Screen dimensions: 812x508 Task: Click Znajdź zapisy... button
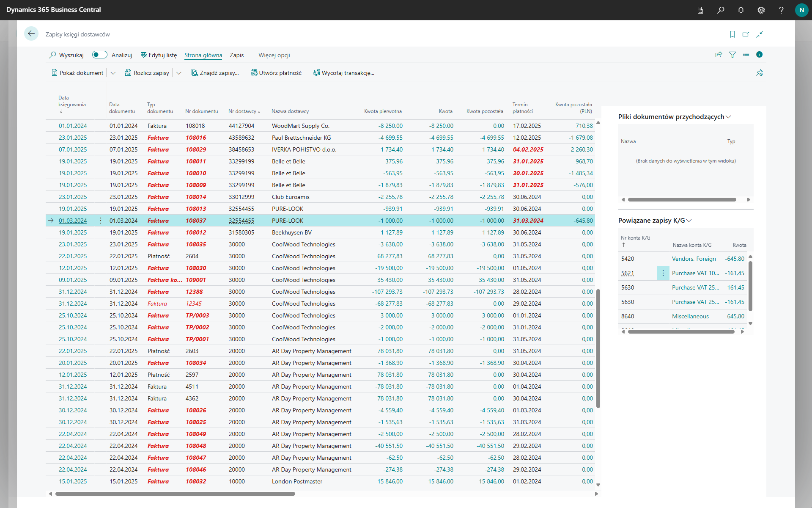click(215, 73)
